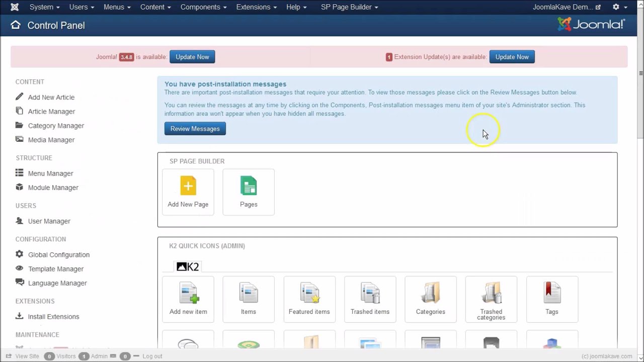This screenshot has height=362, width=644.
Task: Open the Content menu
Action: pyautogui.click(x=155, y=7)
